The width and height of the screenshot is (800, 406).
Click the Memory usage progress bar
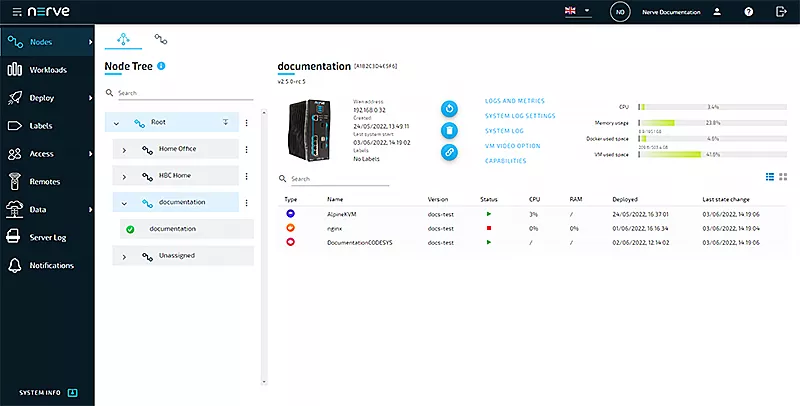(712, 123)
